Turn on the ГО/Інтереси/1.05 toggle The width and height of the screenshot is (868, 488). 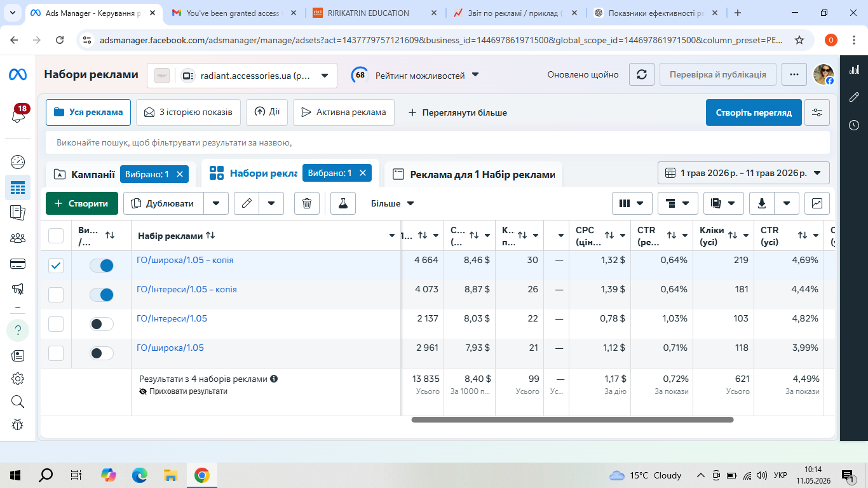(102, 324)
